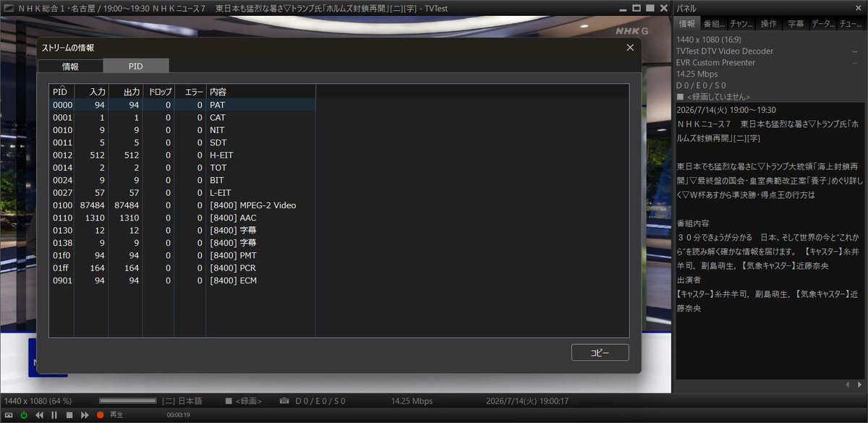
Task: Open the 情報 tab in the side panel
Action: pyautogui.click(x=686, y=24)
